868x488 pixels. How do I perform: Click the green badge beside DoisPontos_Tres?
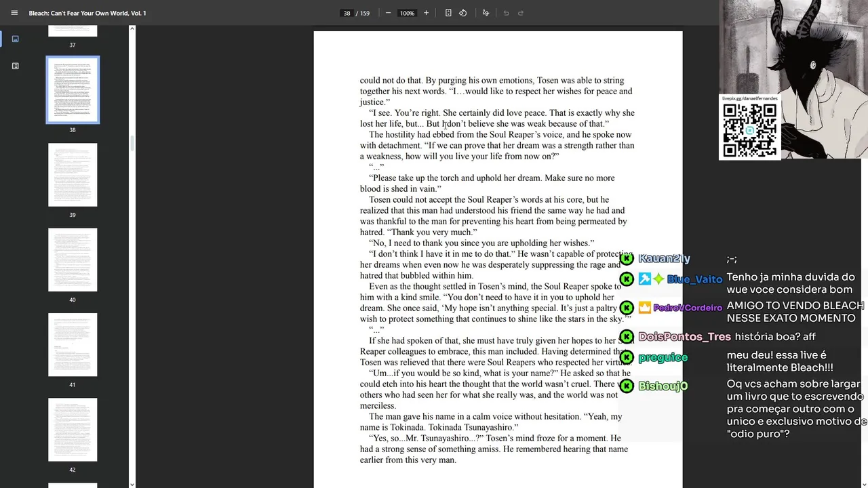tap(627, 337)
